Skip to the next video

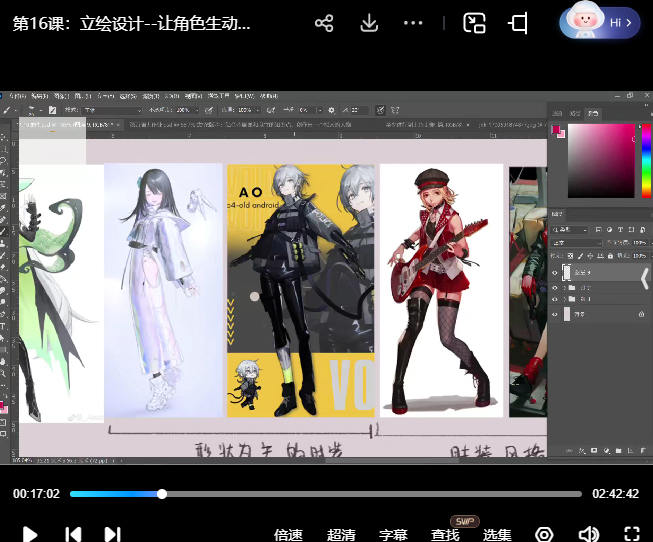coord(112,534)
